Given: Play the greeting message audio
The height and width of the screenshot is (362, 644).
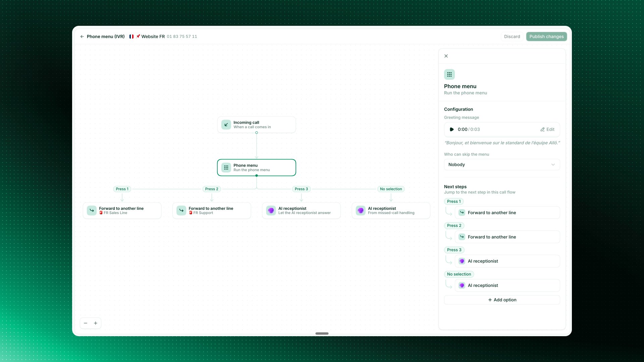Looking at the screenshot, I should point(452,129).
